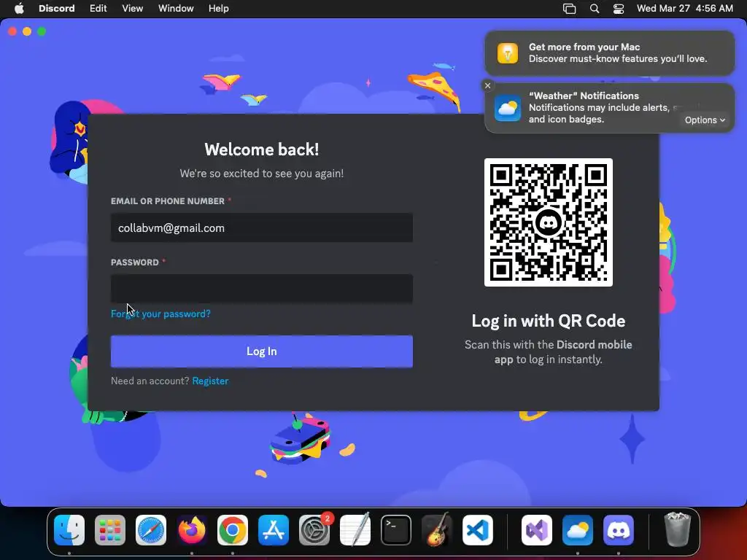Open System Settings with the red badge
Image resolution: width=747 pixels, height=560 pixels.
point(314,530)
